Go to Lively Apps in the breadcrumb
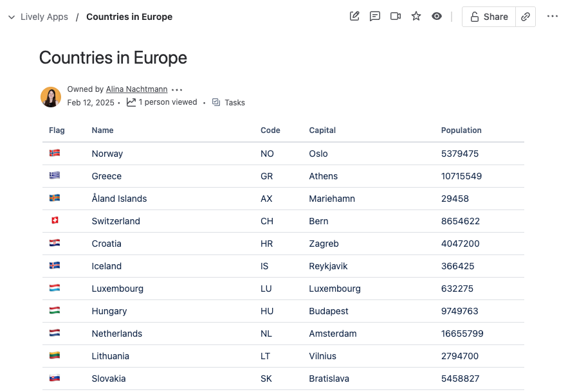The image size is (568, 392). coord(43,17)
